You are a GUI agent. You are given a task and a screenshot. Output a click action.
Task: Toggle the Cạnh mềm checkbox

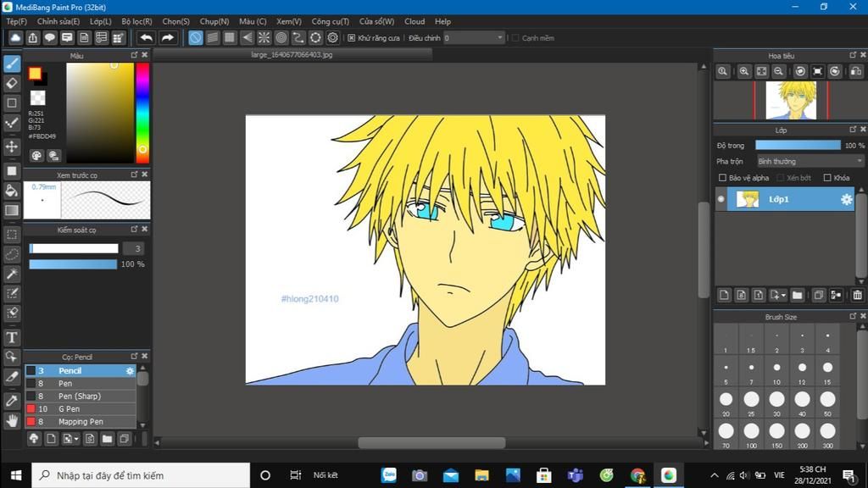click(515, 37)
